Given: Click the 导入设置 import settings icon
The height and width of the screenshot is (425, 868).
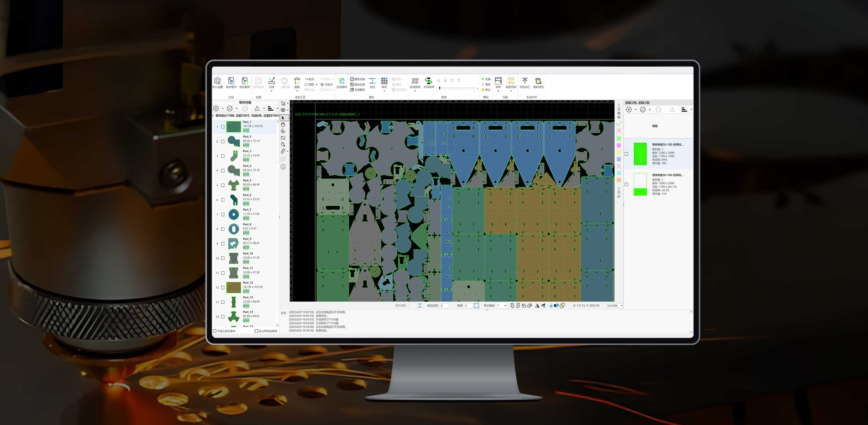Looking at the screenshot, I should coord(217,81).
